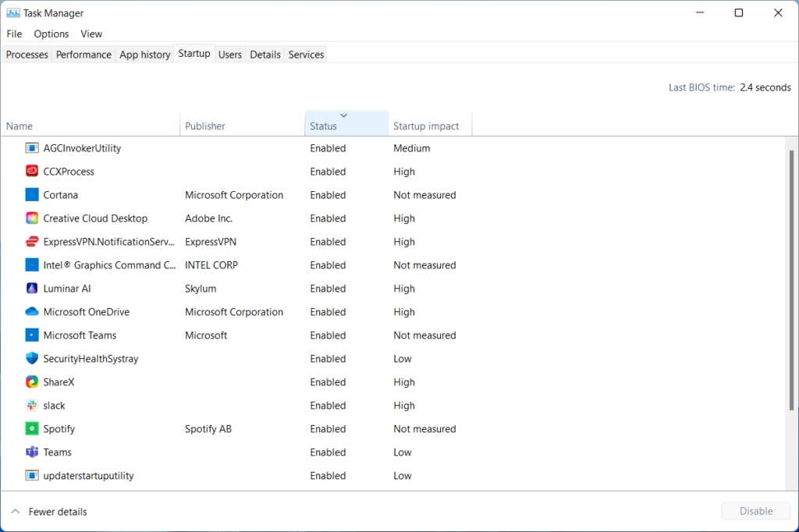
Task: Switch to the App history tab
Action: tap(144, 55)
